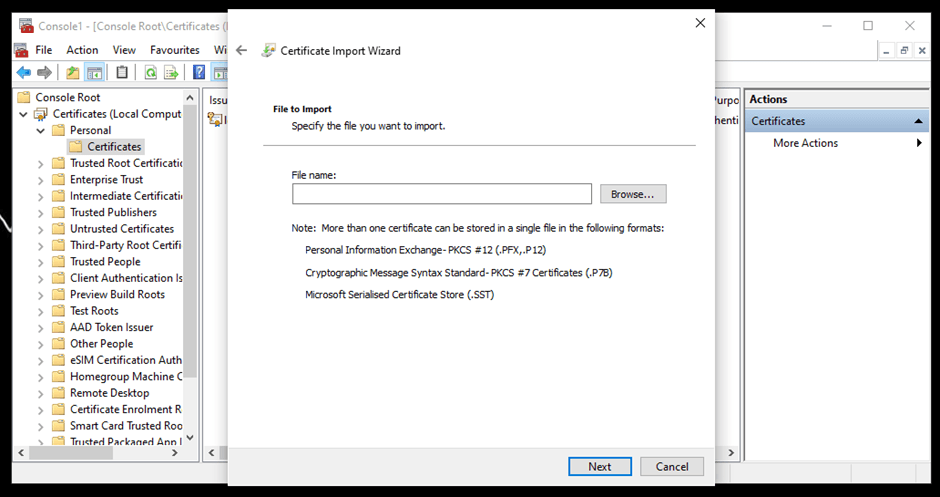Viewport: 940px width, 497px height.
Task: Select Console Root tree item
Action: click(x=67, y=97)
